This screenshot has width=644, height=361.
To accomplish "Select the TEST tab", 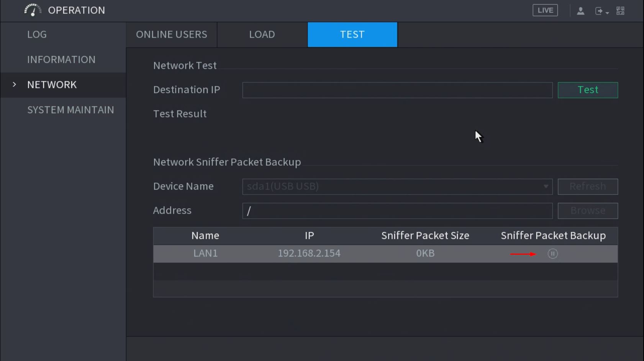I will coord(352,35).
